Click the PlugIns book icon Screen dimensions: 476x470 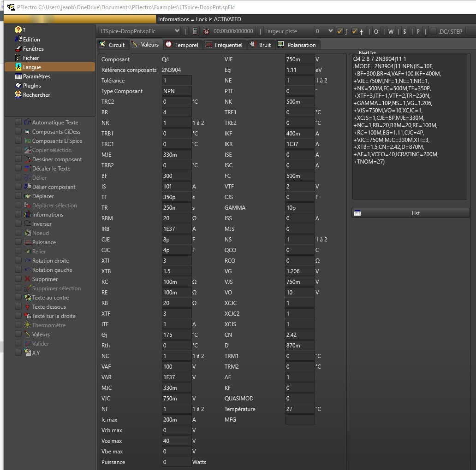pos(18,86)
